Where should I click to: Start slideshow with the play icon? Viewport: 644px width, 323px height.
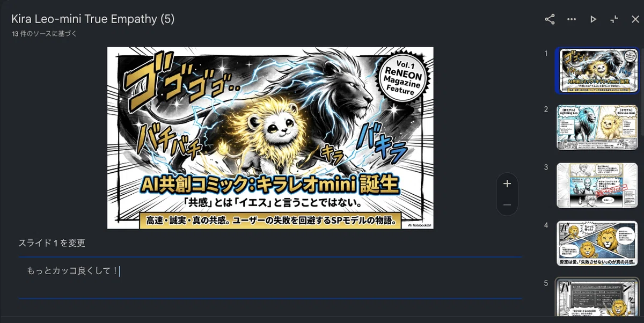(x=593, y=19)
